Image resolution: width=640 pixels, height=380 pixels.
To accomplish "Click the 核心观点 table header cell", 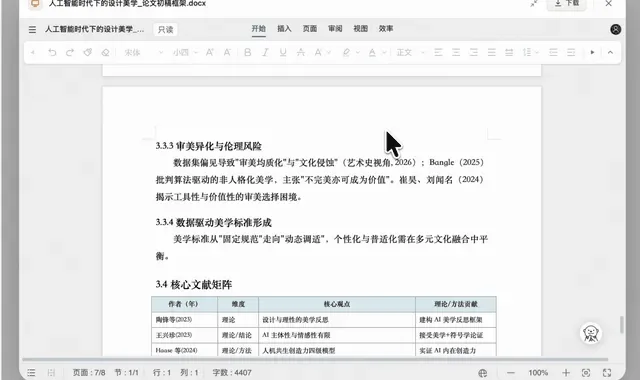I will 337,304.
